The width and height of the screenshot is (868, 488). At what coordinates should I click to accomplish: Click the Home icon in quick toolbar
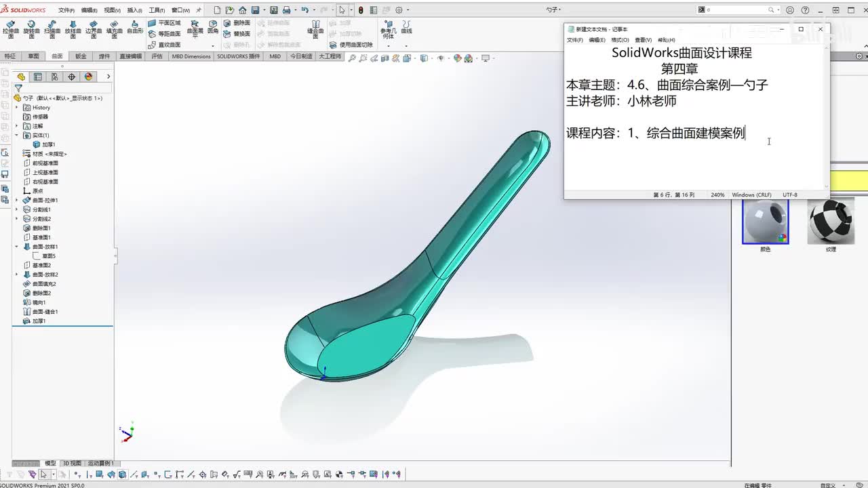[243, 10]
